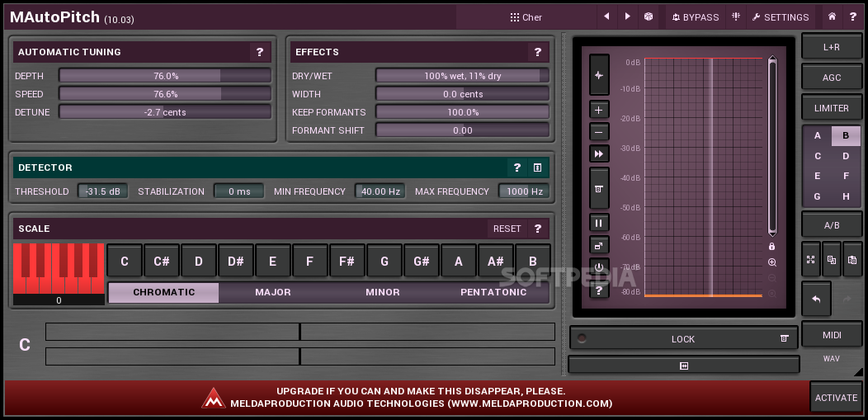
Task: Toggle the C note in scale
Action: click(125, 261)
